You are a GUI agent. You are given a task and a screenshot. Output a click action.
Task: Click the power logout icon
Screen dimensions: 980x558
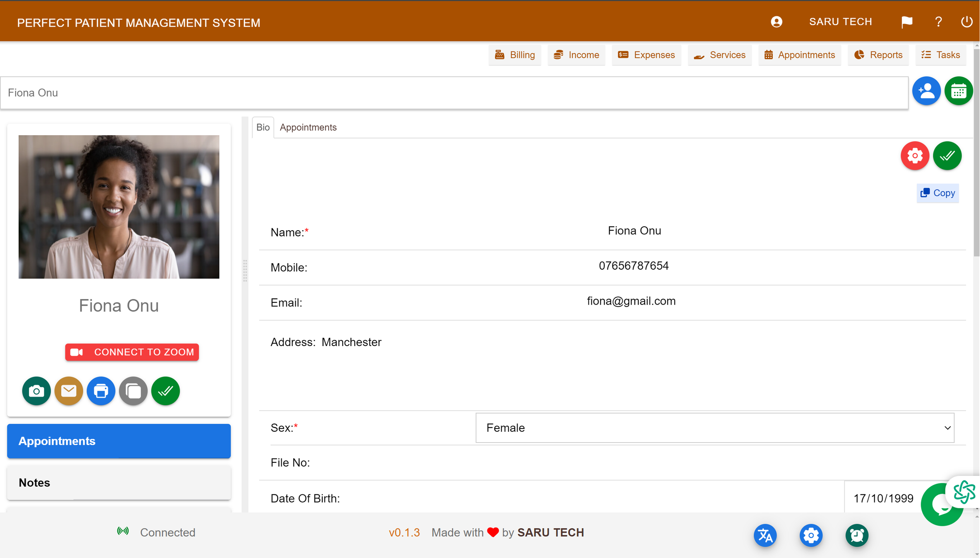(966, 22)
